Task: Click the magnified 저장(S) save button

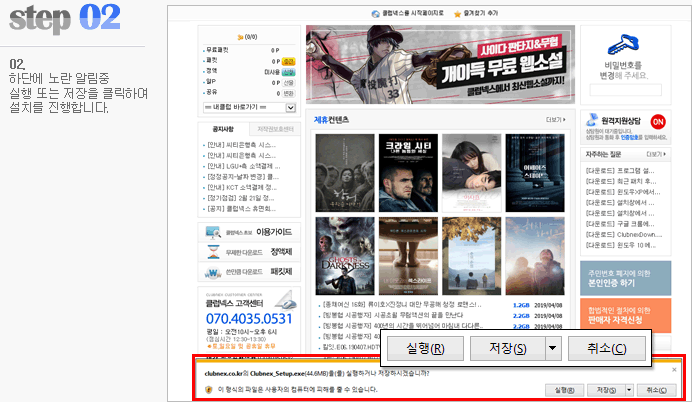Action: coord(508,349)
